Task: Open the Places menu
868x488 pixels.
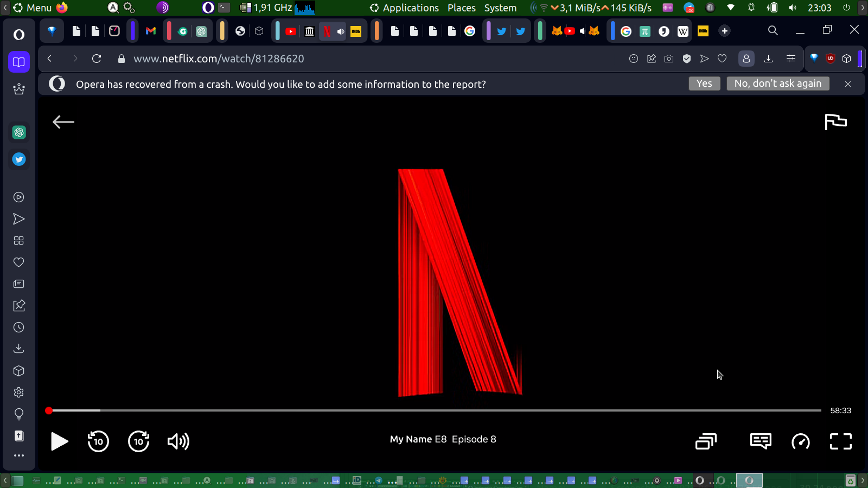Action: click(461, 8)
